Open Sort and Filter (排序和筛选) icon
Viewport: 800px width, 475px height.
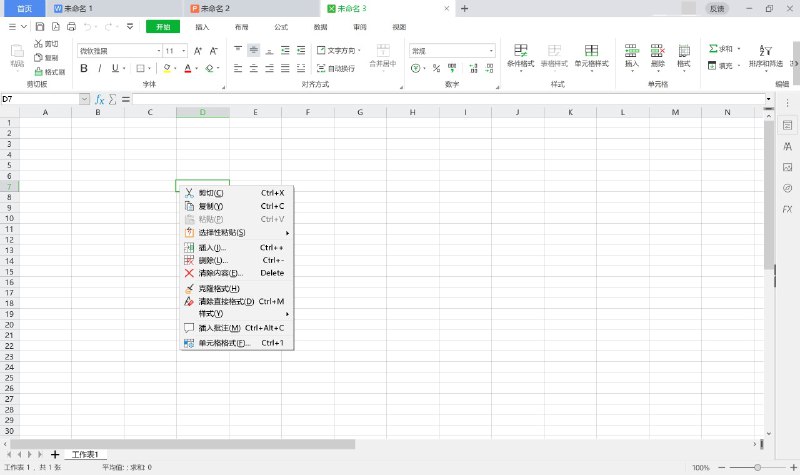pyautogui.click(x=765, y=50)
